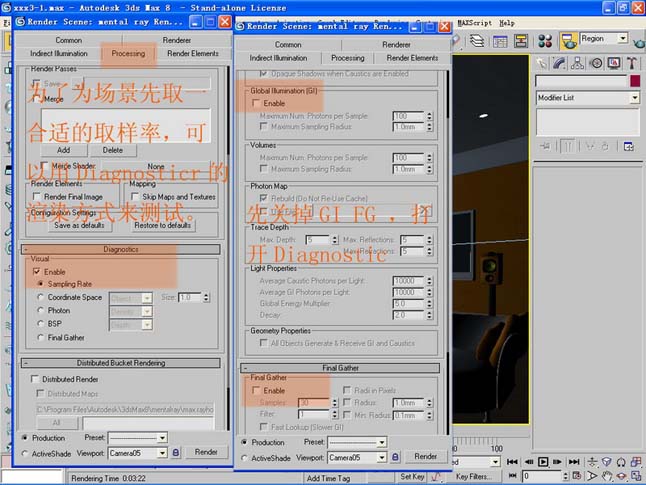Screen dimensions: 646x485
Task: Open the Modifier List dropdown
Action: point(634,98)
